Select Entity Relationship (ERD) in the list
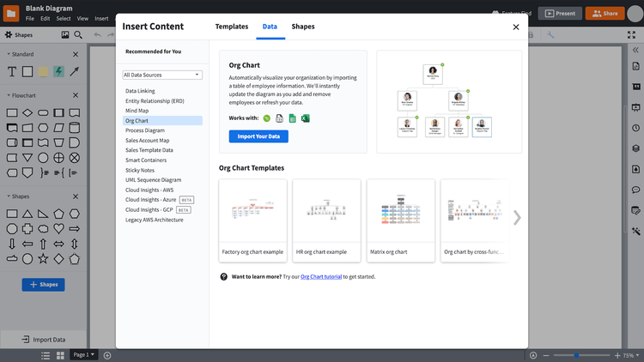This screenshot has width=644, height=362. (155, 101)
